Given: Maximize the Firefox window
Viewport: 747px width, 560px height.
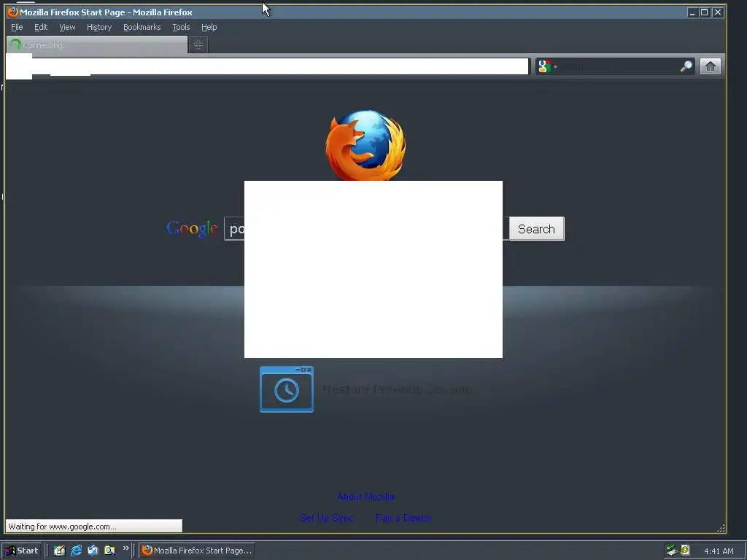Looking at the screenshot, I should 704,12.
